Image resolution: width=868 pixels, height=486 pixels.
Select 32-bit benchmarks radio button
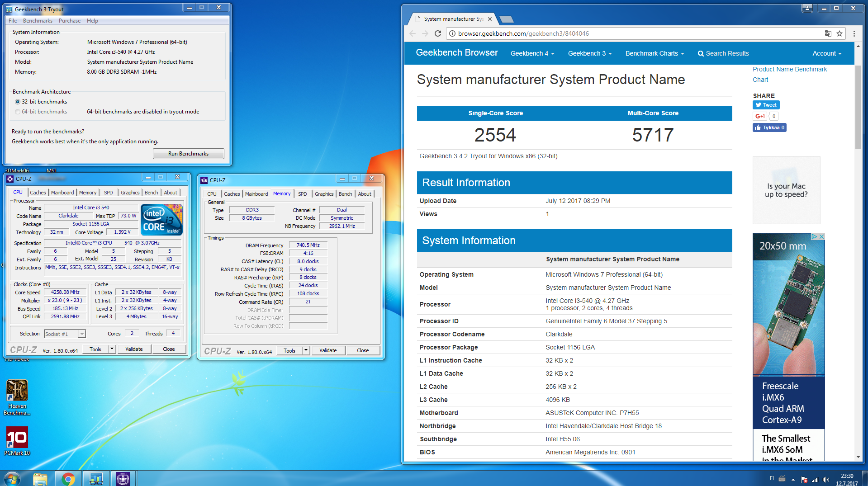click(x=18, y=102)
